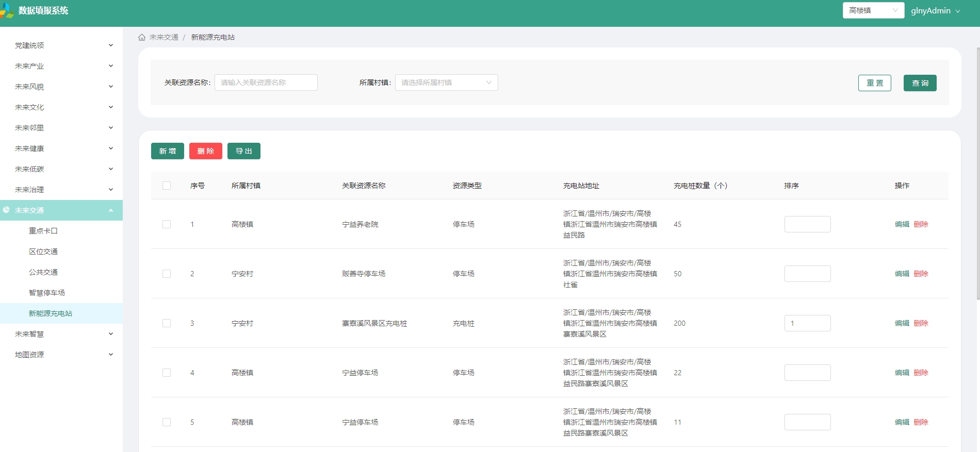The image size is (980, 452).
Task: Click the 未来交通 breadcrumb link
Action: coord(164,37)
